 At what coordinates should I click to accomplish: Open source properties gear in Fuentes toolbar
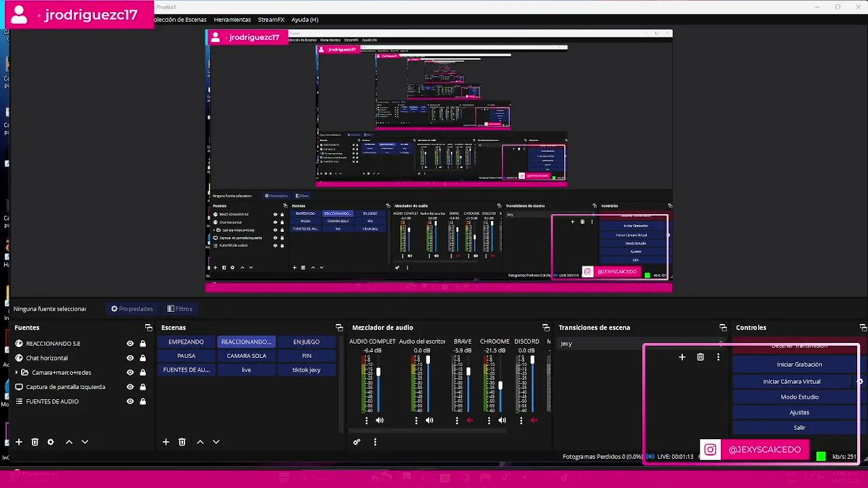pyautogui.click(x=50, y=442)
